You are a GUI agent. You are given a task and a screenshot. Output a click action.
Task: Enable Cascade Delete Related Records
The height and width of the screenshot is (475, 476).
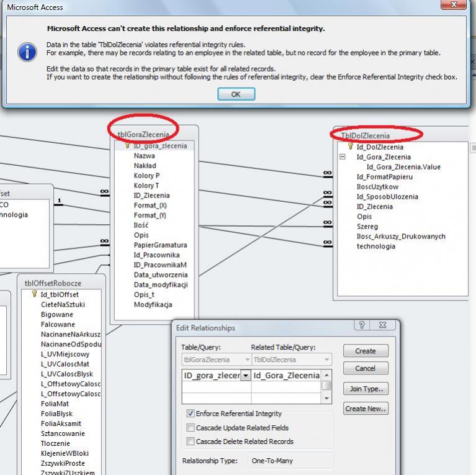pos(191,441)
